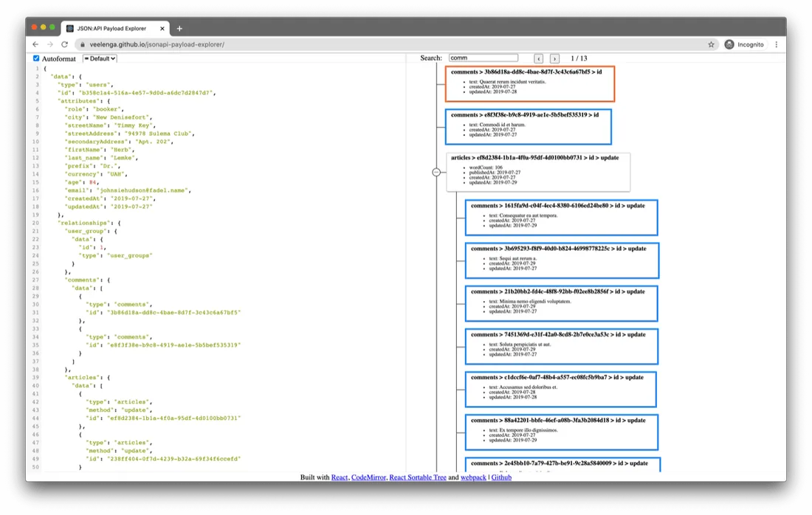This screenshot has height=515, width=812.
Task: Go to next search match
Action: 554,58
